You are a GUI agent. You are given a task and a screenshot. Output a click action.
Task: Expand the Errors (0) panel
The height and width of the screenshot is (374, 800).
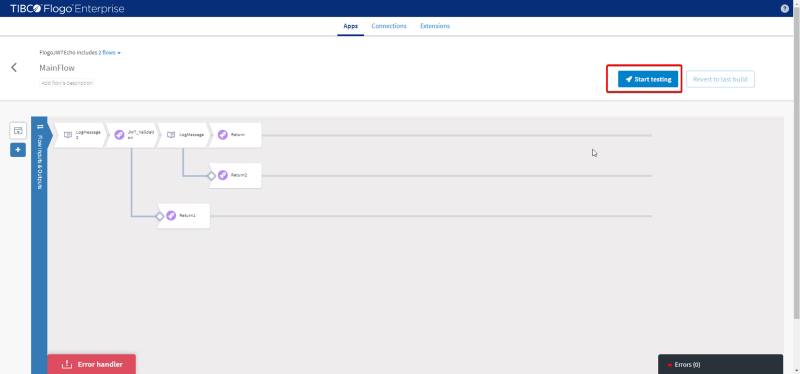point(720,364)
